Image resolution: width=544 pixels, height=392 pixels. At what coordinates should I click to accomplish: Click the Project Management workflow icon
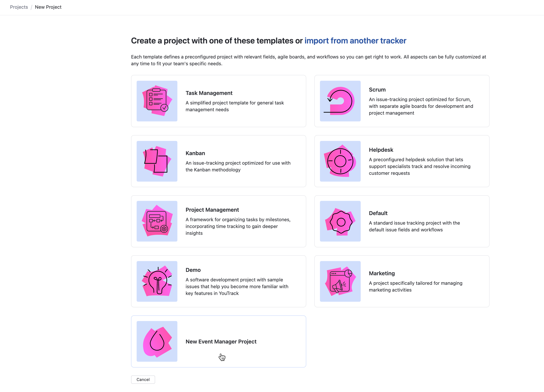coord(157,221)
